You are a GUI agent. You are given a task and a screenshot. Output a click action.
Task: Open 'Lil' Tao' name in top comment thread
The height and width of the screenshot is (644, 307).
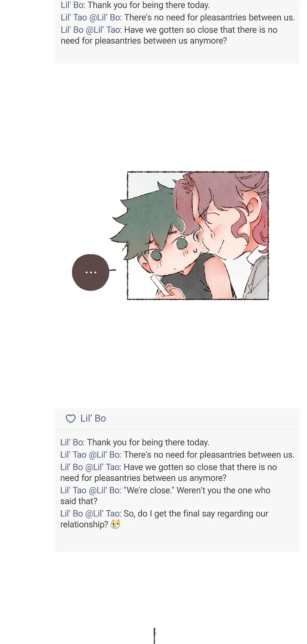coord(74,18)
